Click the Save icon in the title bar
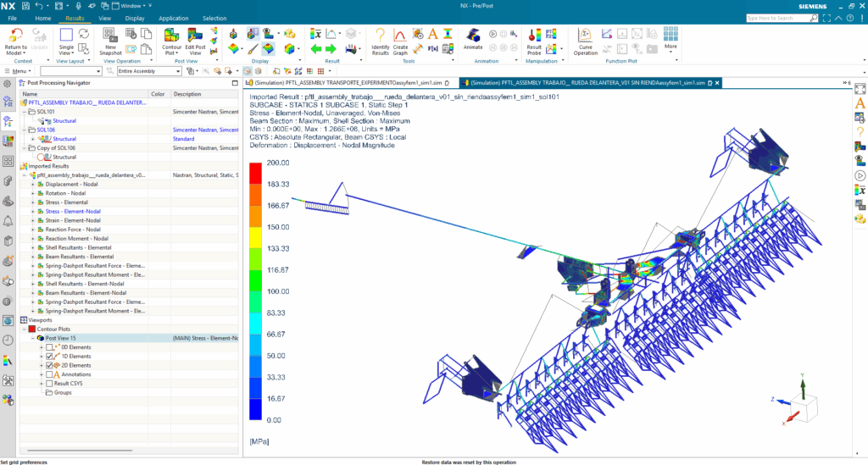Image resolution: width=868 pixels, height=465 pixels. [x=25, y=6]
